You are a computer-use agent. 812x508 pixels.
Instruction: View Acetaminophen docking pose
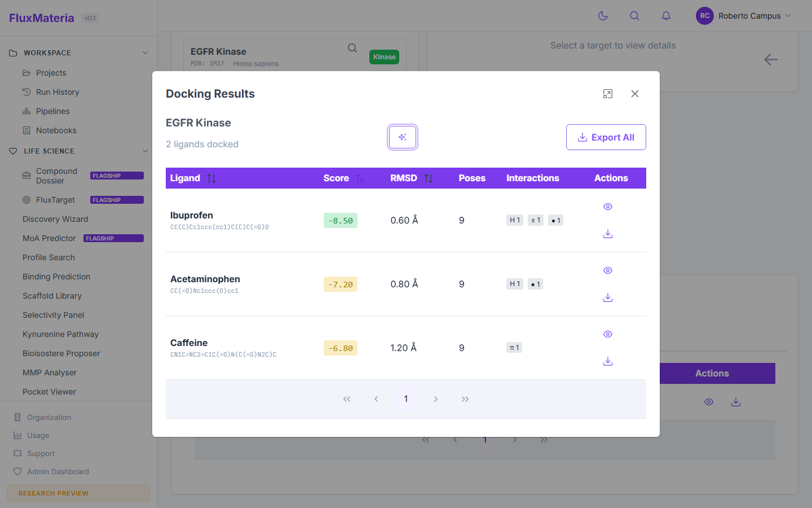(608, 270)
